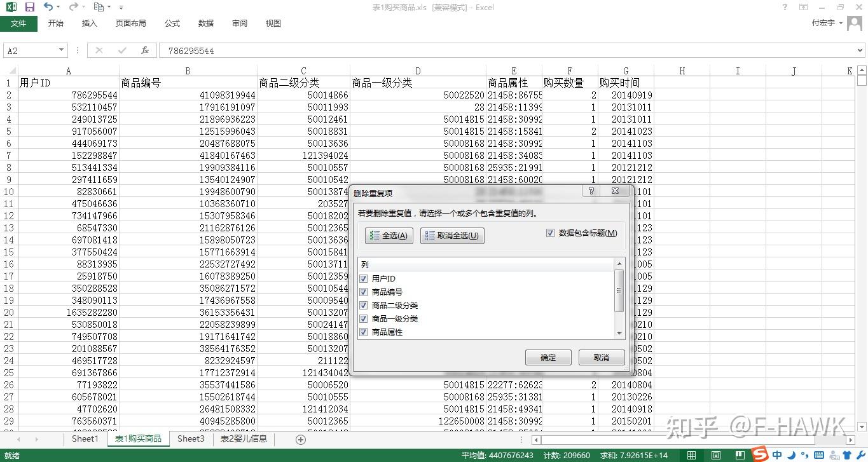Click the moon icon in the IME bar
The image size is (868, 462).
point(790,454)
